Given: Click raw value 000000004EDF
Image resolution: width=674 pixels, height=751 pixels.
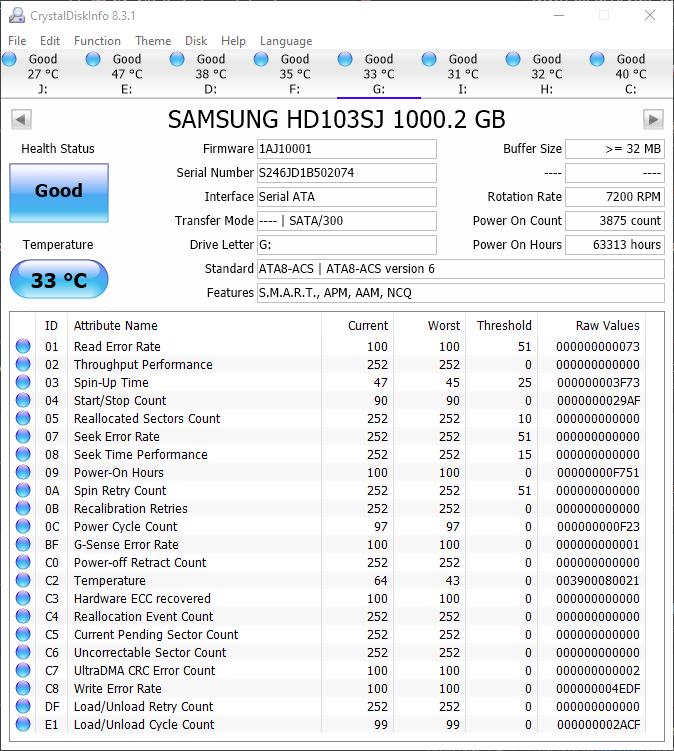Looking at the screenshot, I should click(x=598, y=688).
